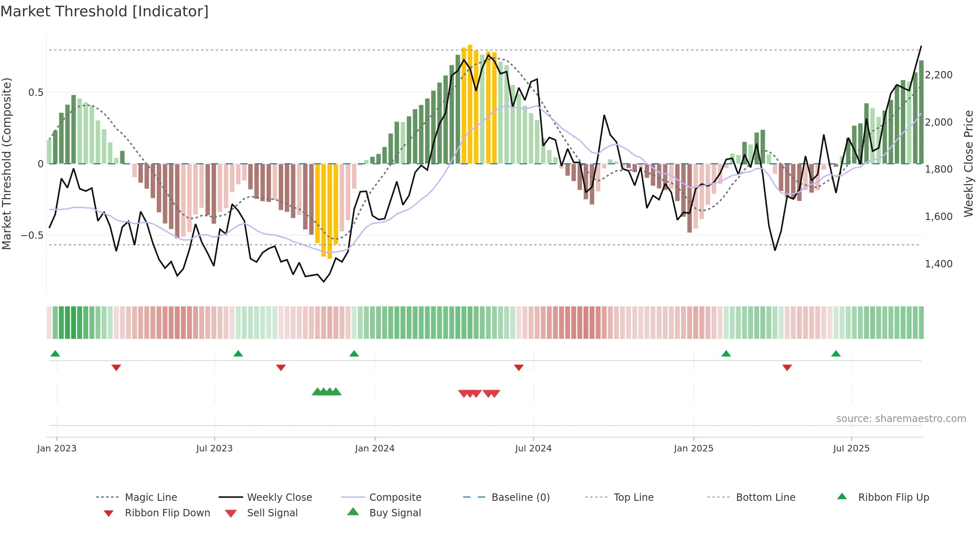Click the last buy signal triangle in late 2023
The width and height of the screenshot is (980, 551).
[336, 391]
